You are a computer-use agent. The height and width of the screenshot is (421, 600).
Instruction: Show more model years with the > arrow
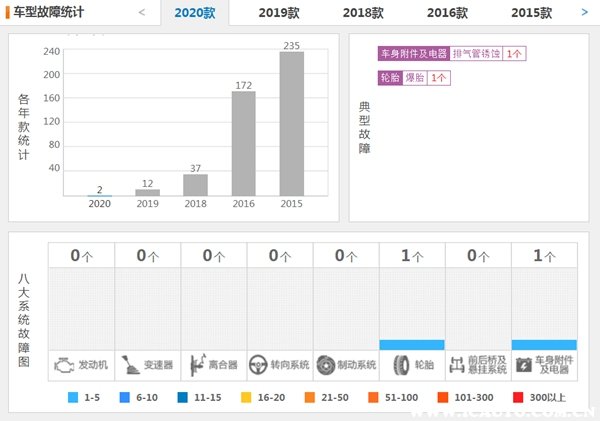coord(584,13)
